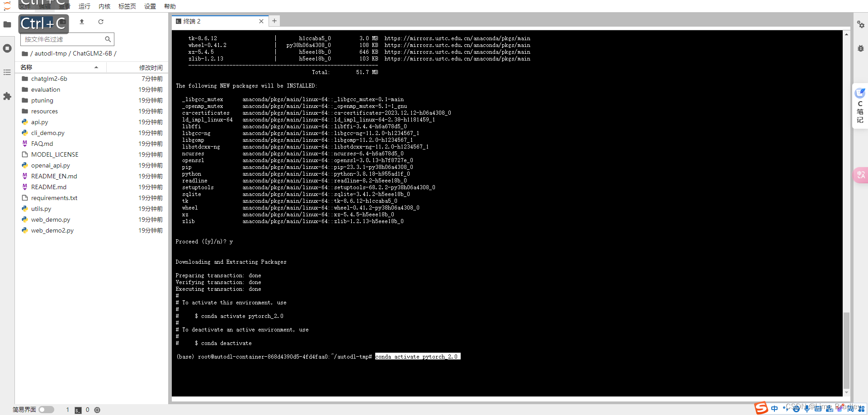Open the table of contents sidebar icon
The width and height of the screenshot is (868, 415).
click(7, 72)
